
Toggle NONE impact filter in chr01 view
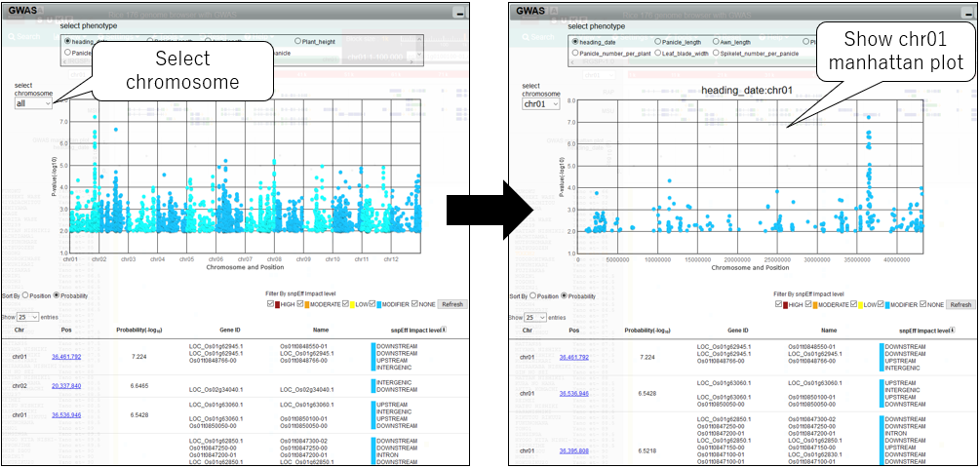coord(923,304)
